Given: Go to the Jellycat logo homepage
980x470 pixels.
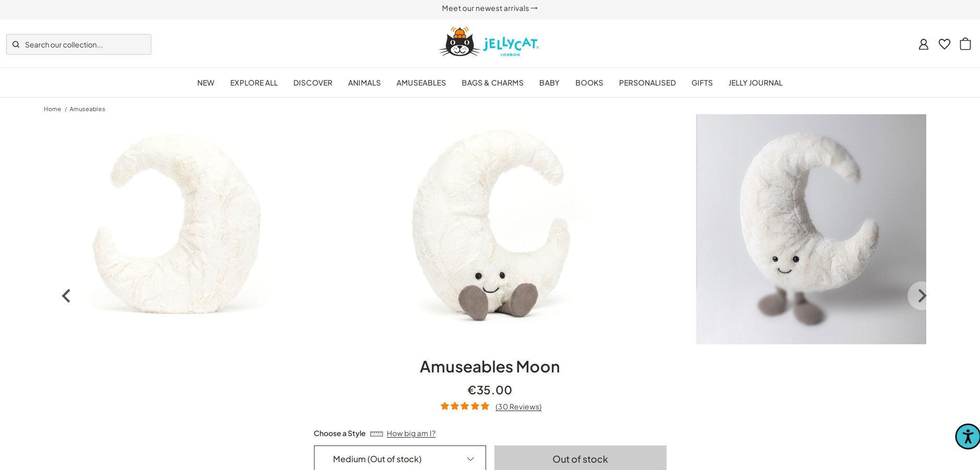Looking at the screenshot, I should (489, 42).
